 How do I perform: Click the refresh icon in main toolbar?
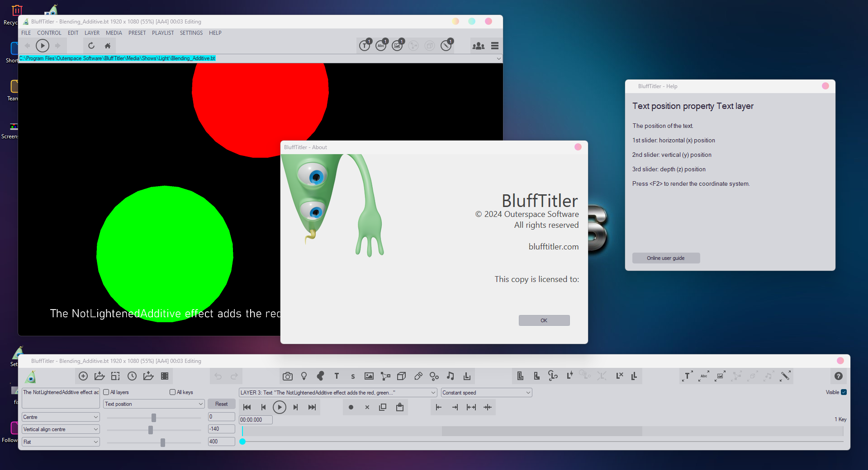coord(91,46)
